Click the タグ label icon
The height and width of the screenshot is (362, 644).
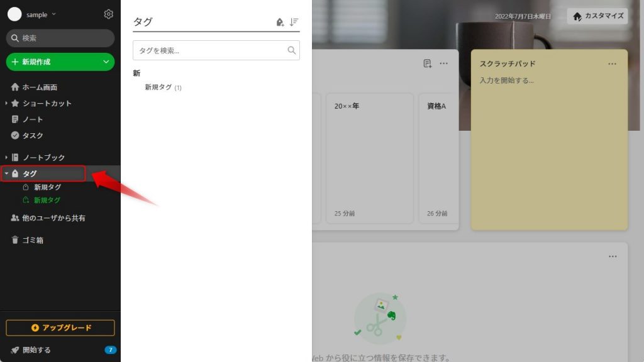click(x=15, y=173)
